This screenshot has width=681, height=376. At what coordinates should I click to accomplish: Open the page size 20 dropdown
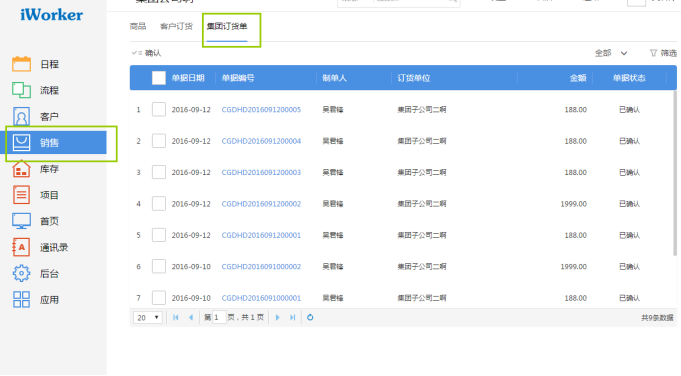148,317
